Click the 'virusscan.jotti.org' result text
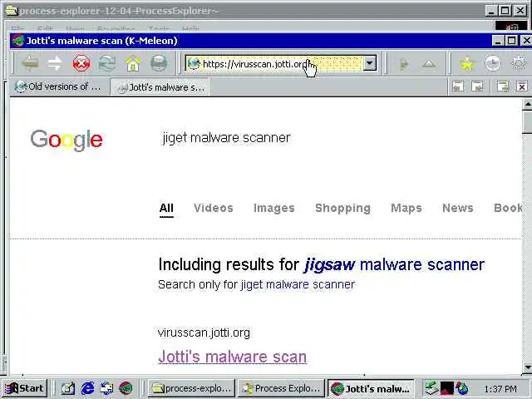Image resolution: width=532 pixels, height=399 pixels. coord(204,332)
